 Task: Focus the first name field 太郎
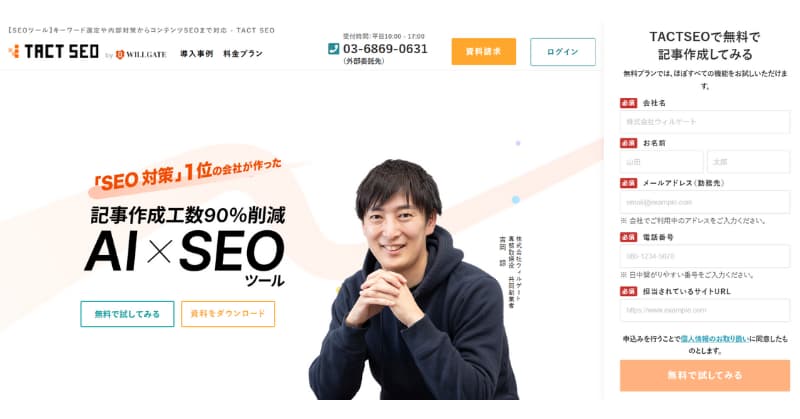pos(748,162)
